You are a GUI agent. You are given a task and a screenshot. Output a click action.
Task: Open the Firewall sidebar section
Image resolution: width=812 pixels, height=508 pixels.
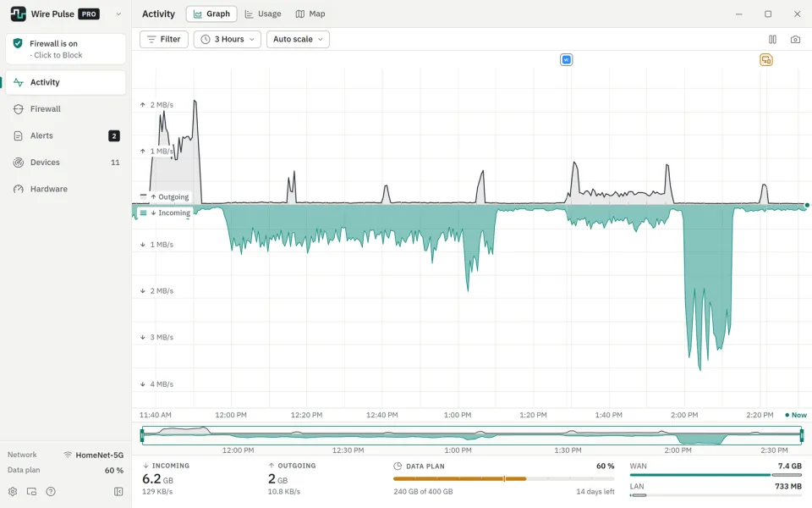pos(66,109)
